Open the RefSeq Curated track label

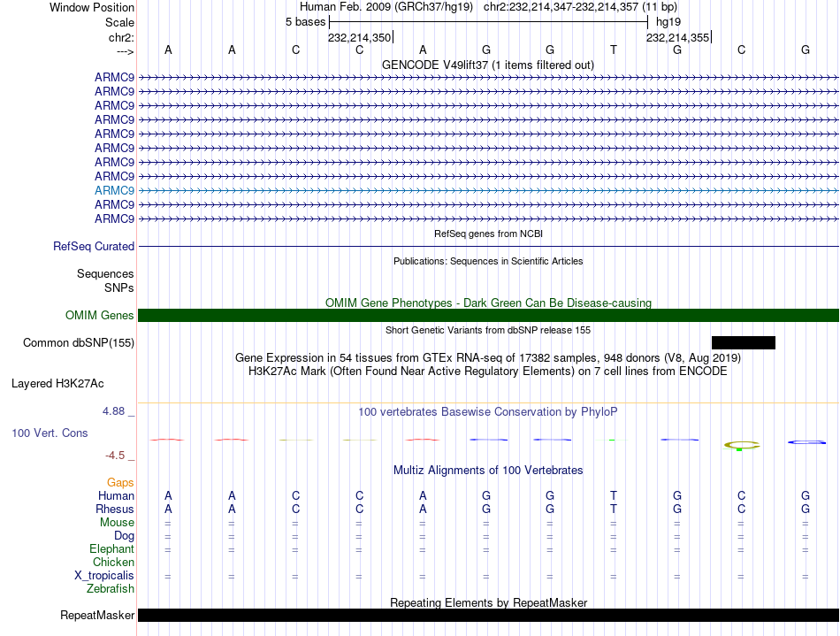tap(93, 247)
